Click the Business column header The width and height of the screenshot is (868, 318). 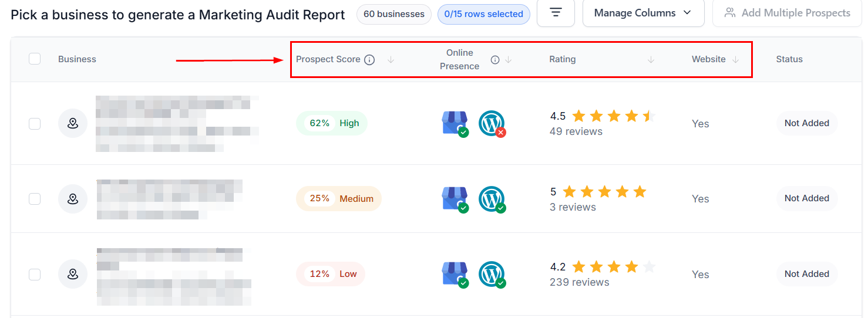[x=77, y=59]
